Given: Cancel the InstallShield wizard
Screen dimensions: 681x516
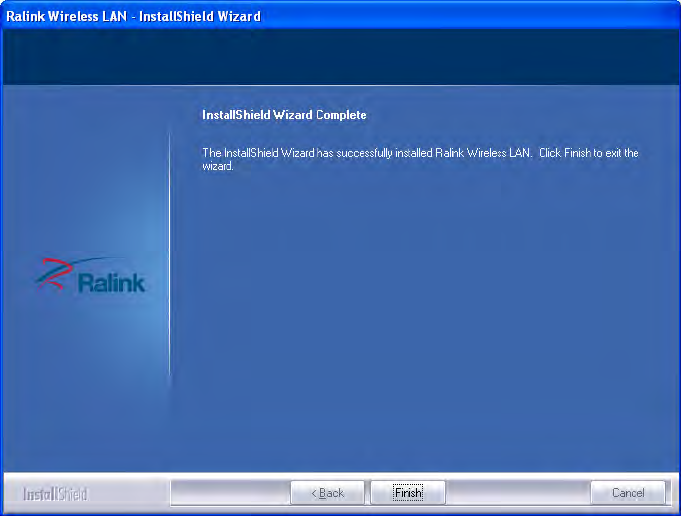Looking at the screenshot, I should [x=628, y=493].
